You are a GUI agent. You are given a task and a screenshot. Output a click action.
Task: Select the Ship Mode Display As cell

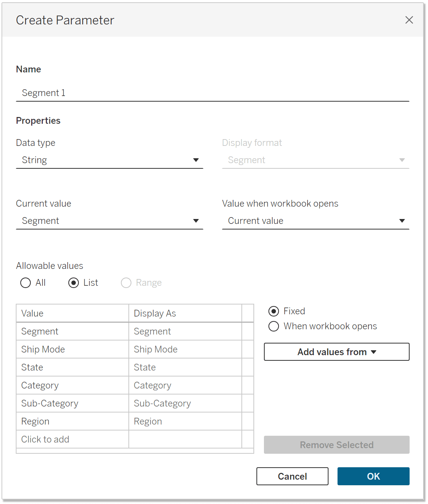click(185, 349)
